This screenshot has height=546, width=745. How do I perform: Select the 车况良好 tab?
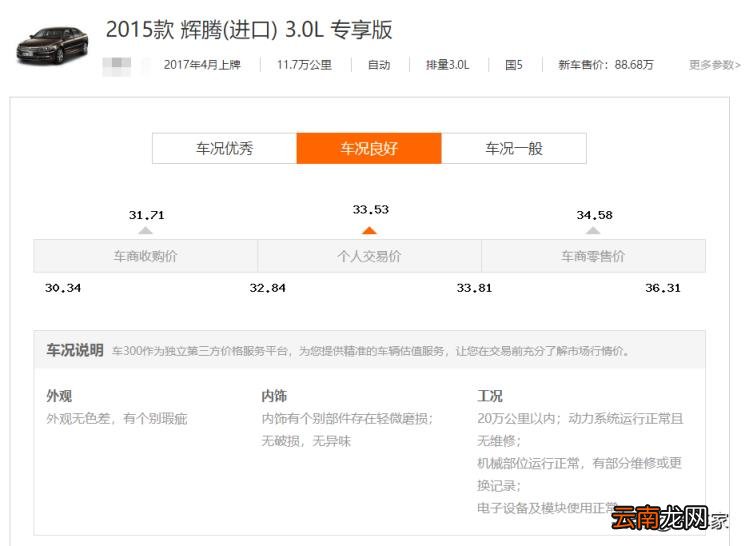point(369,148)
